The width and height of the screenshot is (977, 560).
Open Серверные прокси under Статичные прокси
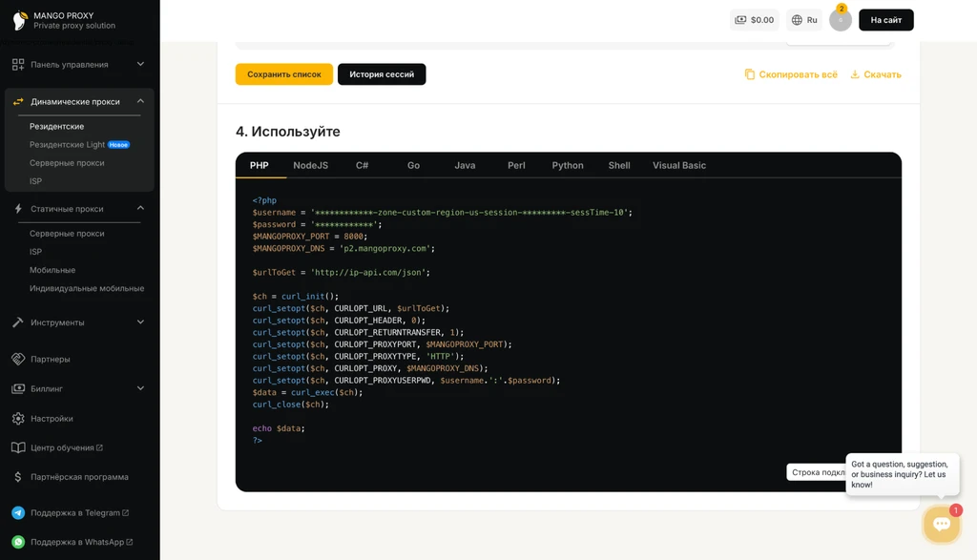point(67,234)
